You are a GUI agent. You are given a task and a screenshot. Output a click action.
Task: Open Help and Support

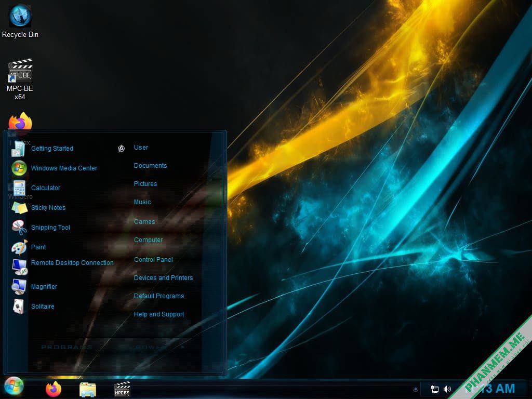[159, 314]
